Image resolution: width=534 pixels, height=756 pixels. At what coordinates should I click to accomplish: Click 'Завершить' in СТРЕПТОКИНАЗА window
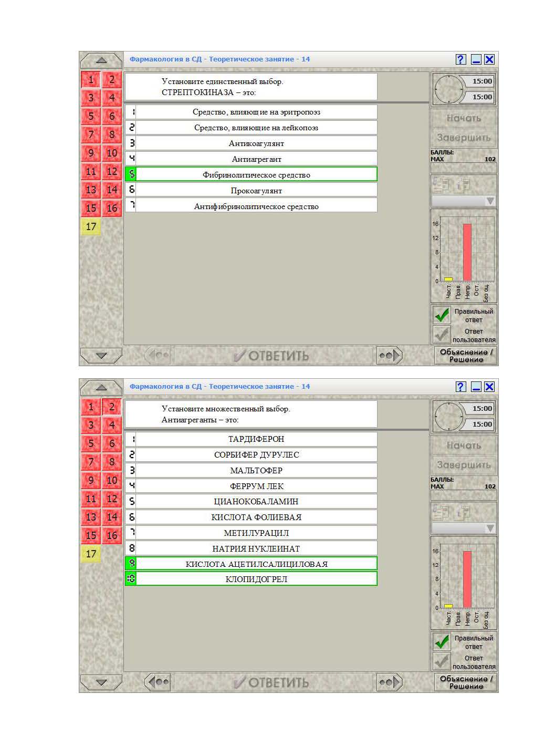pyautogui.click(x=464, y=138)
